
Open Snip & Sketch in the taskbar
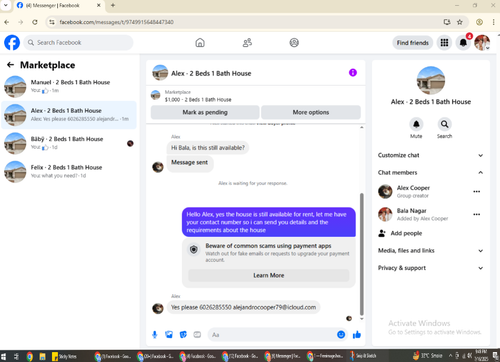[x=363, y=356]
